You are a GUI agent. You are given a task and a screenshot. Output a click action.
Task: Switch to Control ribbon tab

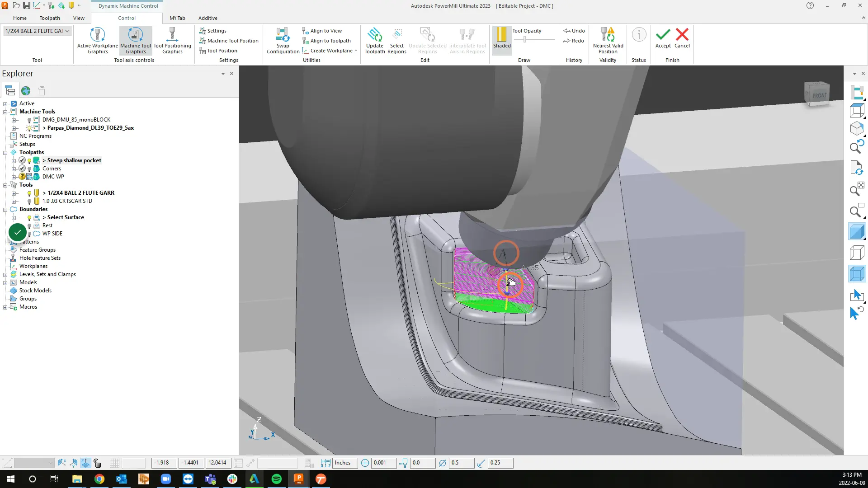tap(127, 18)
